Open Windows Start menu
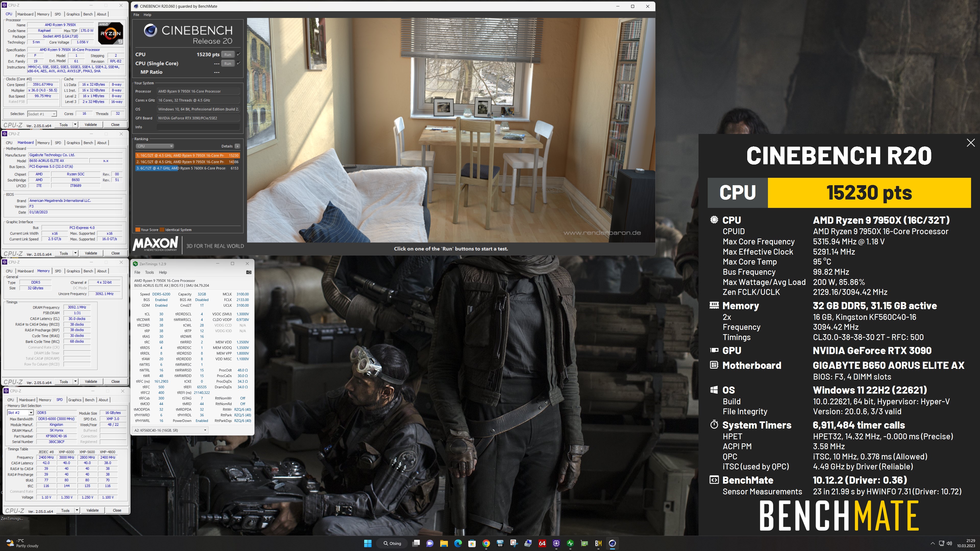This screenshot has width=980, height=551. [x=367, y=543]
